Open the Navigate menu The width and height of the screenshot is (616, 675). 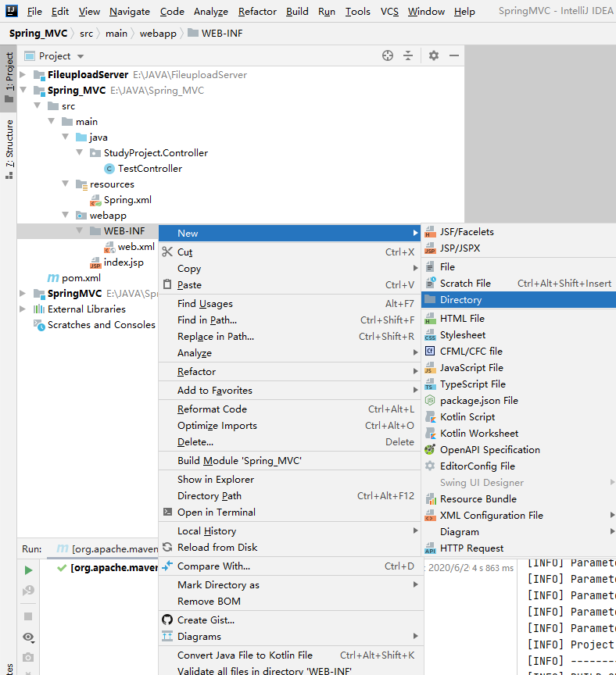(x=130, y=12)
